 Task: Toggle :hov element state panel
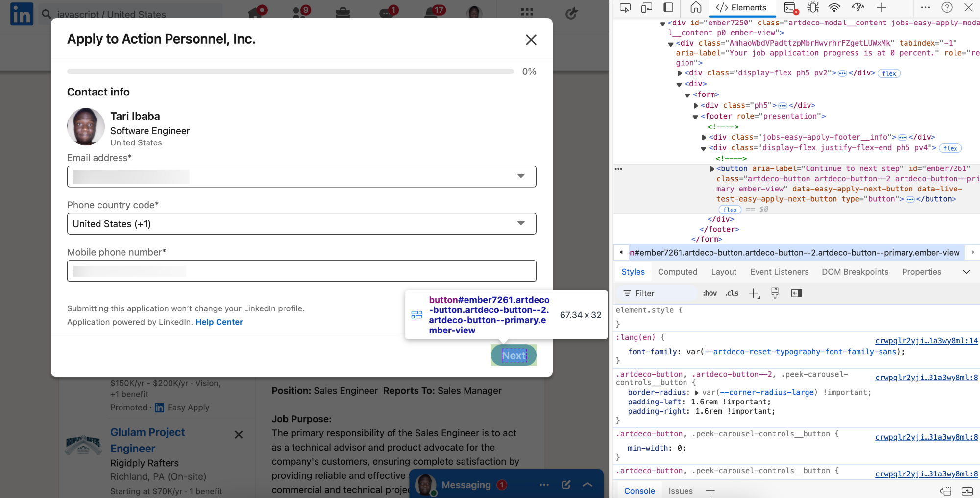tap(710, 293)
